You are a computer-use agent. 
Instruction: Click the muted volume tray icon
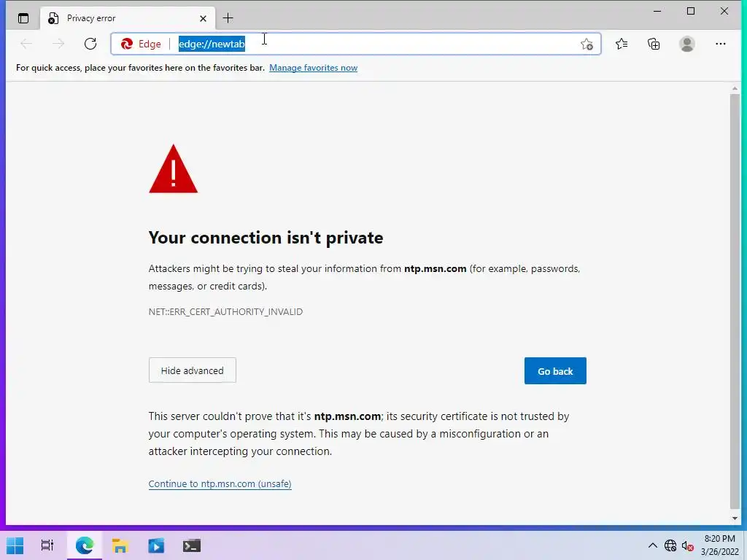pyautogui.click(x=687, y=546)
